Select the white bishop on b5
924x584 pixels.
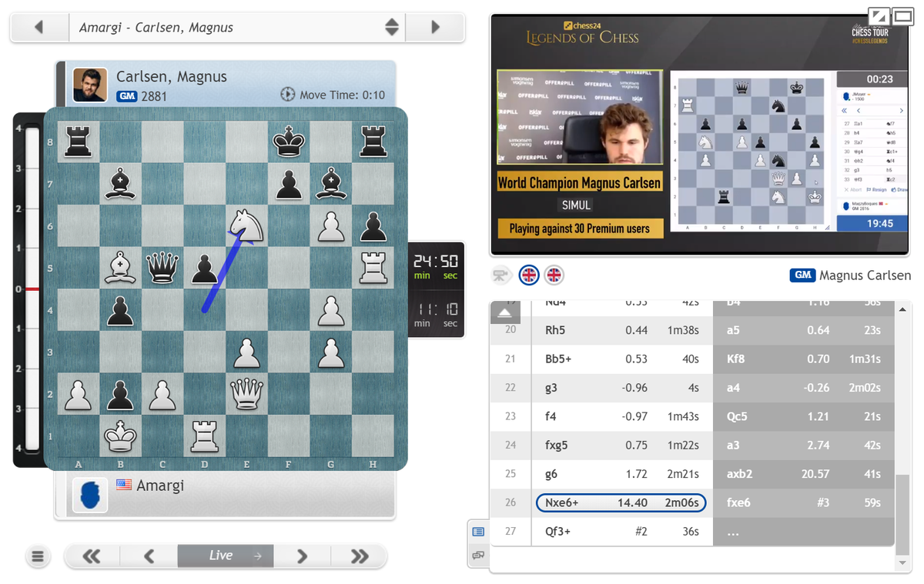121,267
